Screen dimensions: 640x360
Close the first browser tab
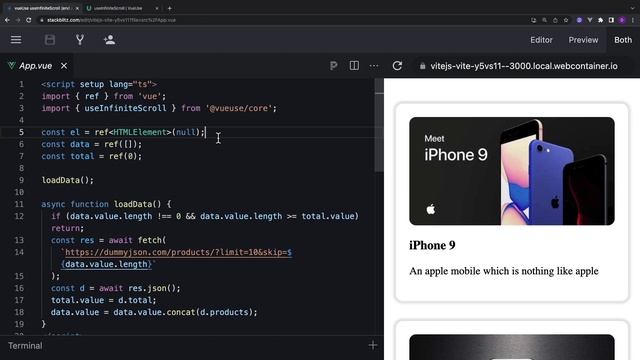pyautogui.click(x=77, y=8)
